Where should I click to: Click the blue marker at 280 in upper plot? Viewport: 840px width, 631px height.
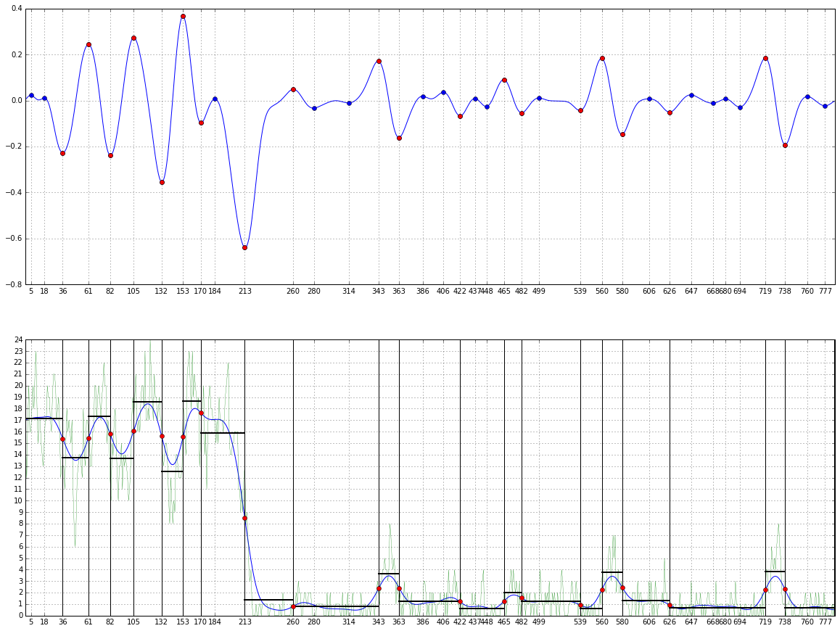(x=315, y=108)
